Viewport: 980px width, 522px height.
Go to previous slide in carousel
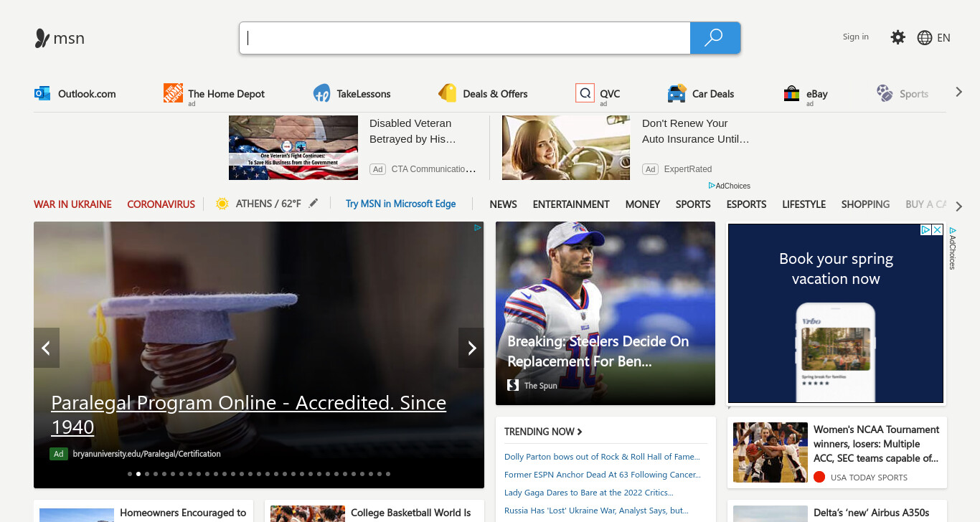click(47, 348)
